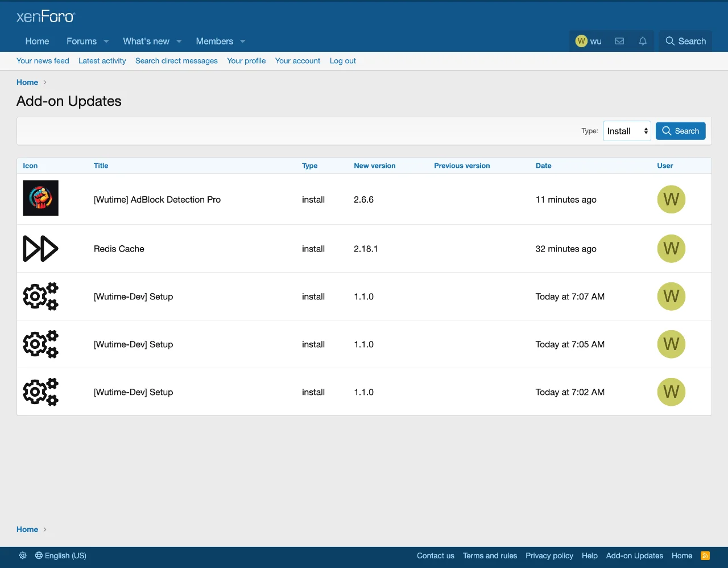Expand the Members navigation dropdown
This screenshot has height=568, width=728.
pos(242,41)
